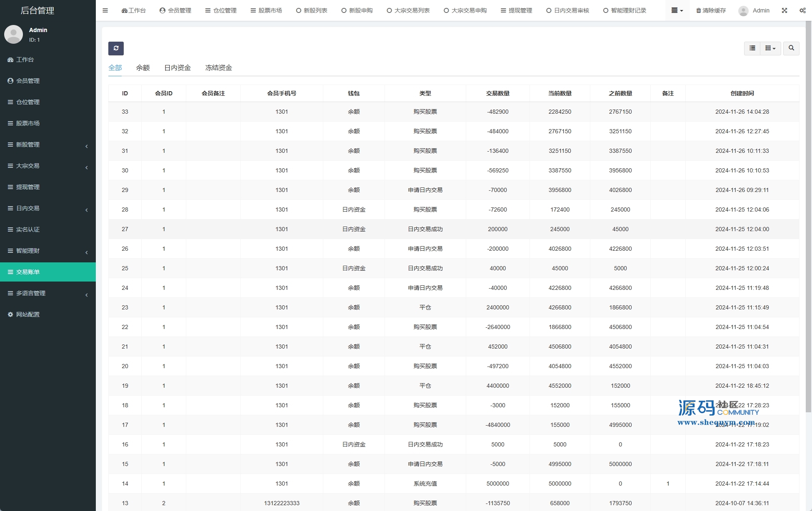Viewport: 812px width, 511px height.
Task: Open 实名认证 in the sidebar
Action: point(27,229)
